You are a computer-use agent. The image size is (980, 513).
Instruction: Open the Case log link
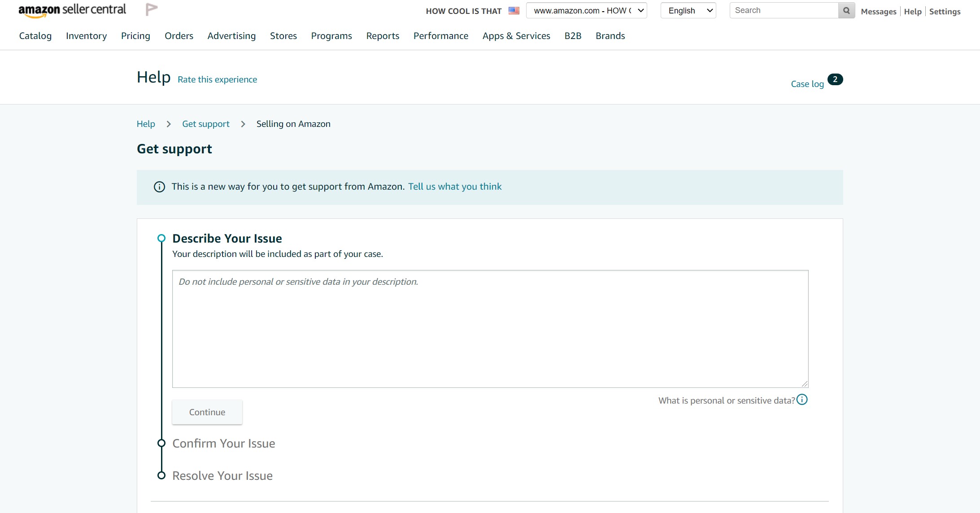point(807,84)
